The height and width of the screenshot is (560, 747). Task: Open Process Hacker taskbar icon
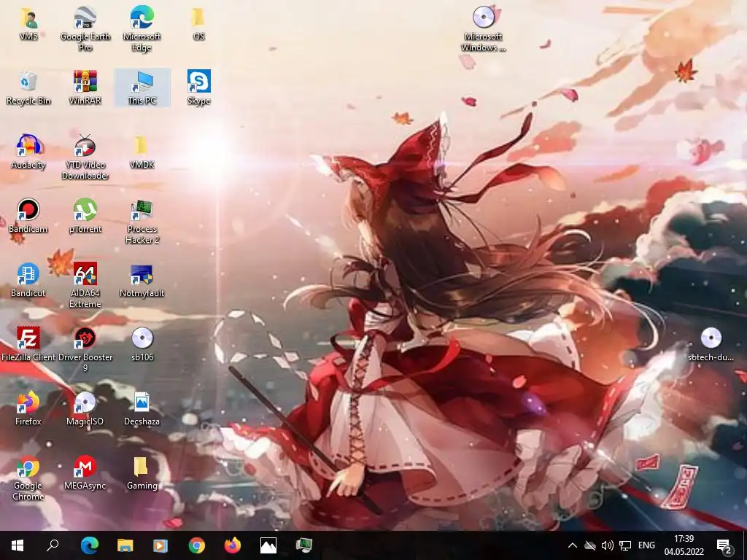[x=304, y=545]
